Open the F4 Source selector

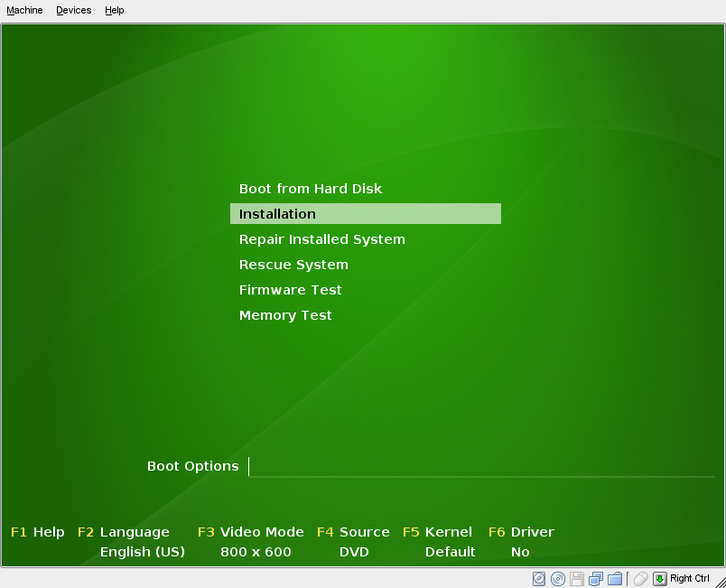354,532
